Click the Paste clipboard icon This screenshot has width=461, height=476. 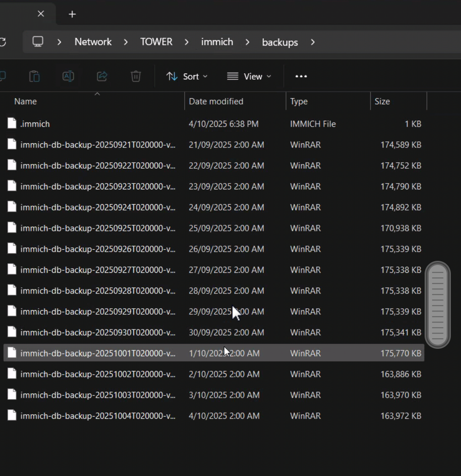pos(35,76)
